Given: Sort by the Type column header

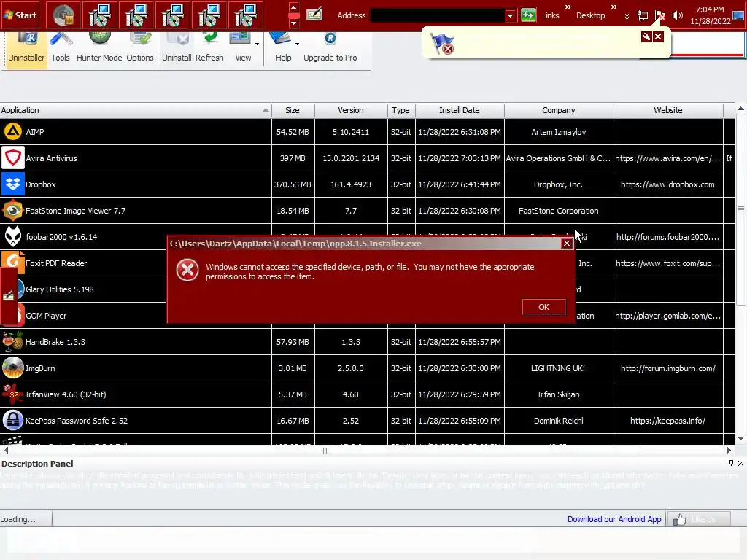Looking at the screenshot, I should [x=400, y=110].
